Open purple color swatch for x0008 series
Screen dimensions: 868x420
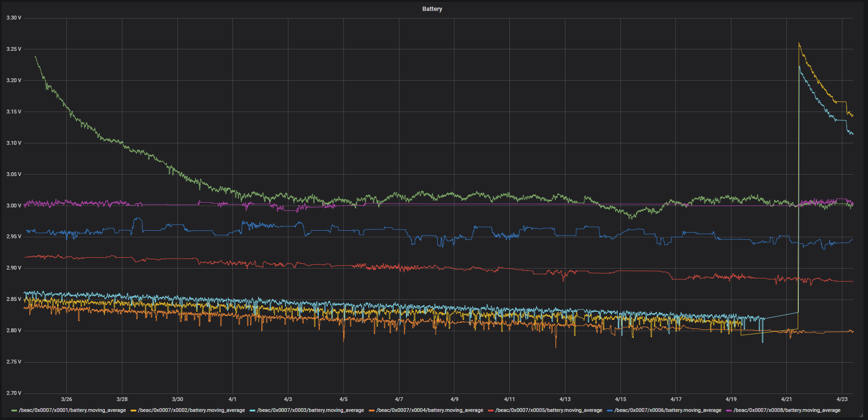point(729,411)
